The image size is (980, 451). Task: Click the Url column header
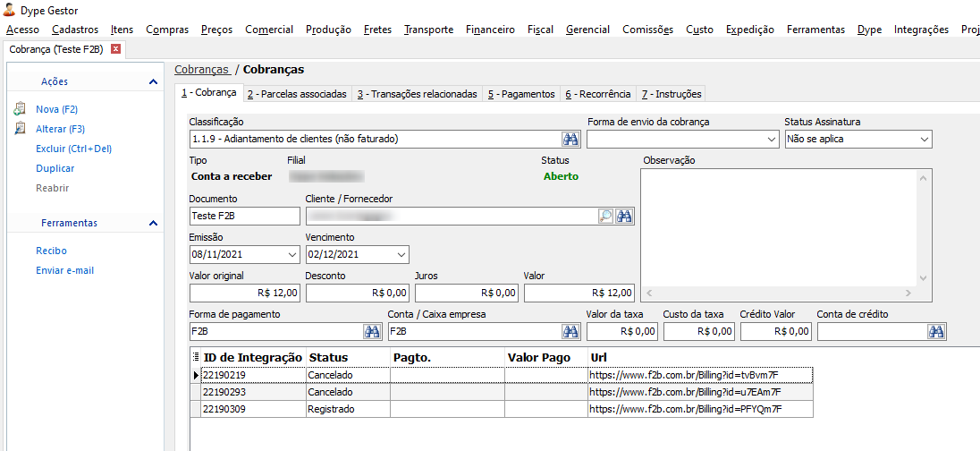(700, 357)
